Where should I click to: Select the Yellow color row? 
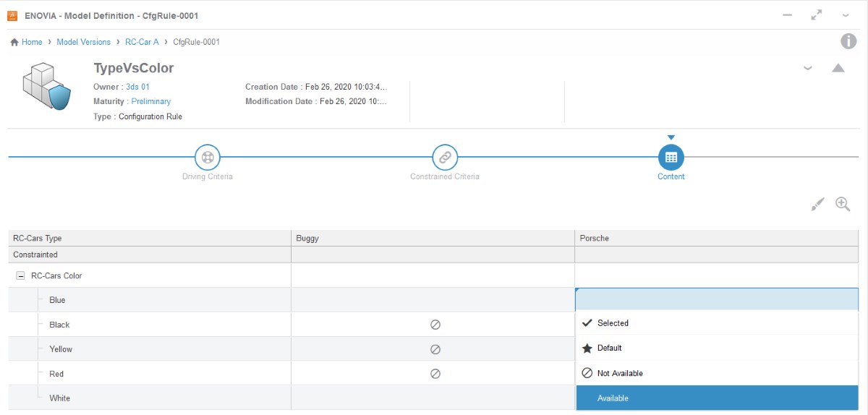click(149, 349)
